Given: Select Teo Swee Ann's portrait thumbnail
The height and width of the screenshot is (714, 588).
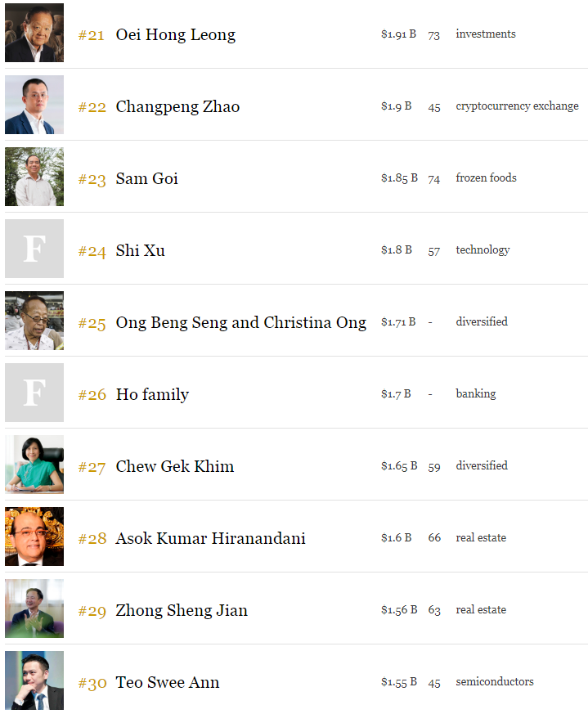Looking at the screenshot, I should pos(34,680).
